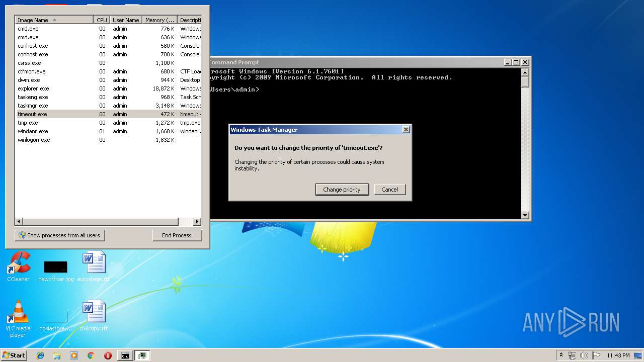Sort processes by Image Name column
644x362 pixels.
pyautogui.click(x=54, y=20)
